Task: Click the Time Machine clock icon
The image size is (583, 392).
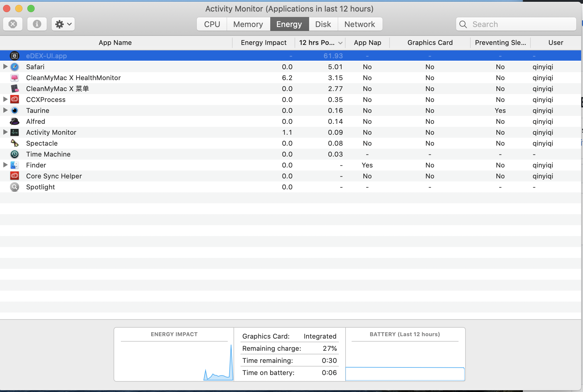Action: point(15,154)
